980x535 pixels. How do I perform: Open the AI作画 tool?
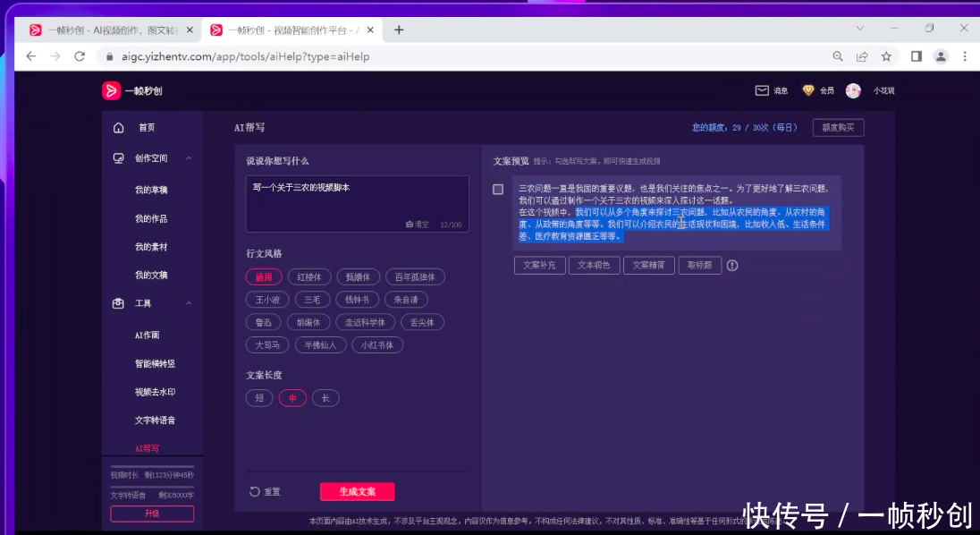pos(148,335)
